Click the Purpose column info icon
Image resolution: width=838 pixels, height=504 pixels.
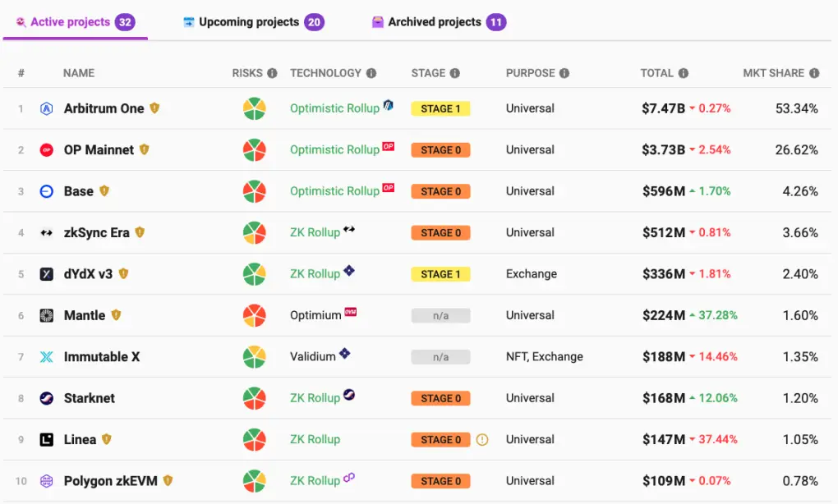coord(564,73)
